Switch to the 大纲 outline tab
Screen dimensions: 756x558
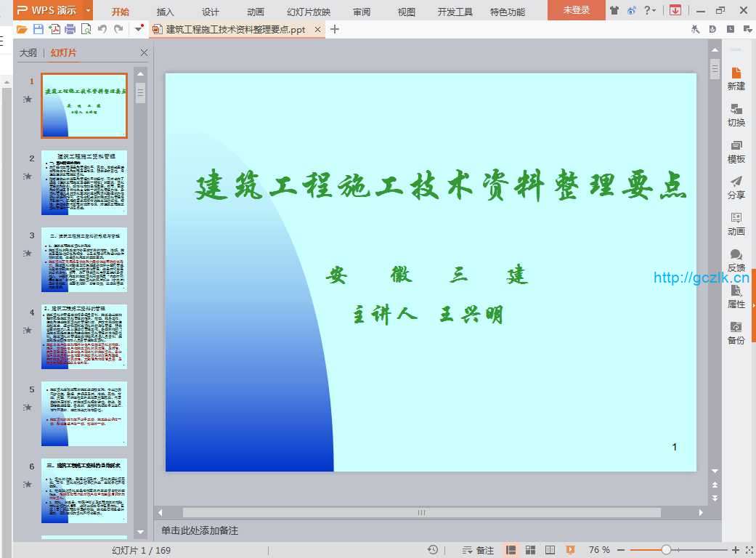click(28, 53)
